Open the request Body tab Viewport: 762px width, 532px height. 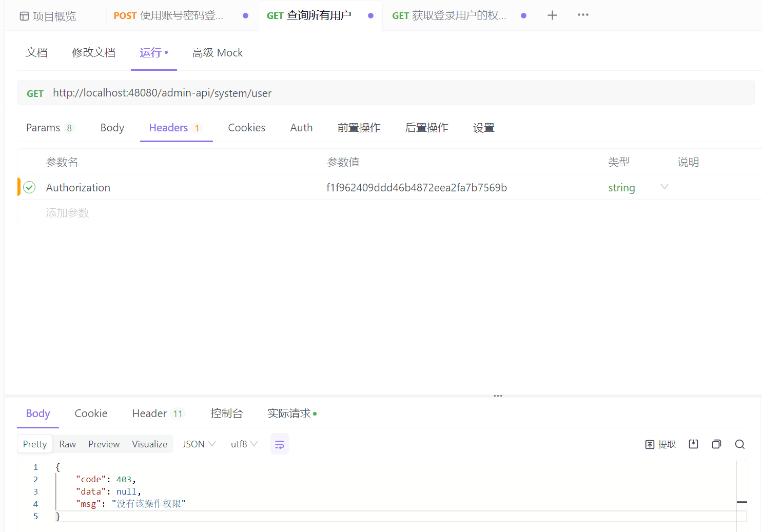(x=112, y=128)
